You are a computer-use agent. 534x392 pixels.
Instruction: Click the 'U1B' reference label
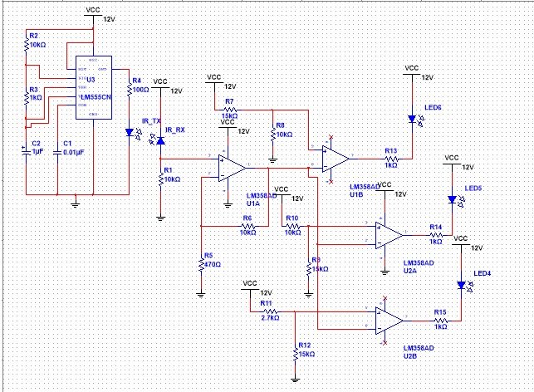356,194
